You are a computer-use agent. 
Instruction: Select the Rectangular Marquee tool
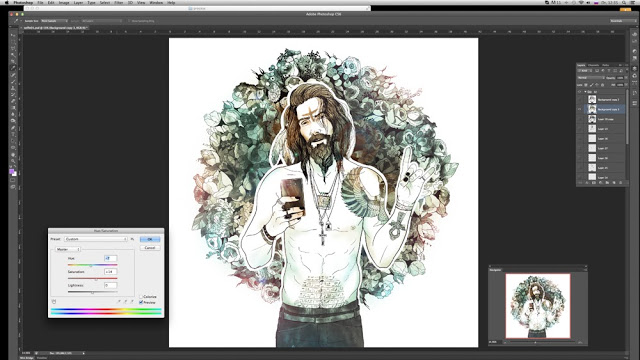(13, 42)
